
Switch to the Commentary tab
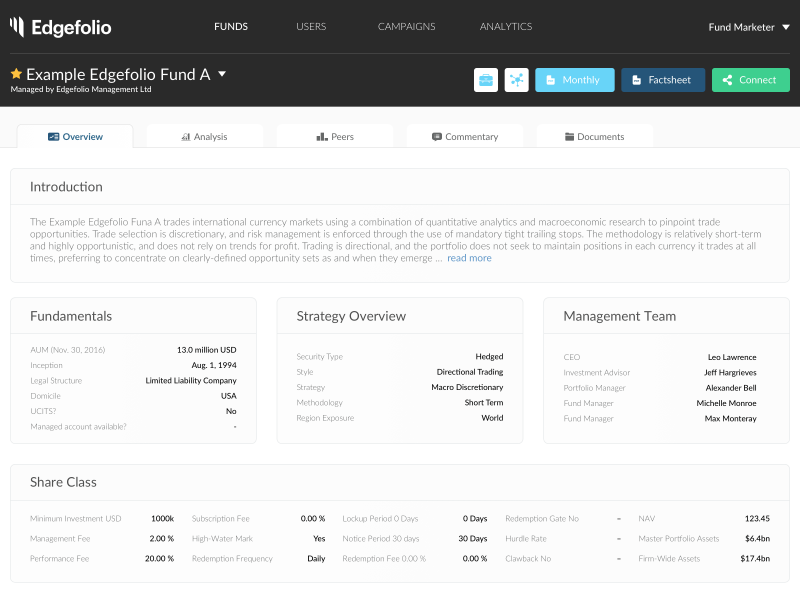coord(465,136)
